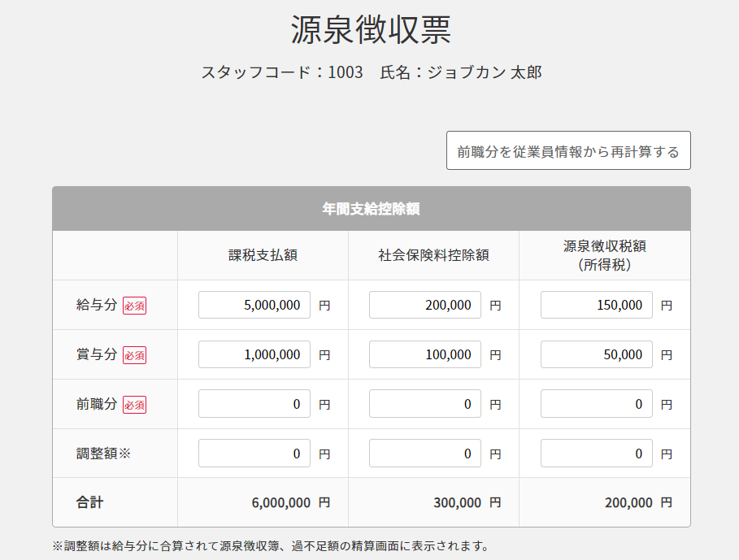Click the 賞与分 課税支払額 input field
Viewport: 739px width, 560px height.
point(253,354)
